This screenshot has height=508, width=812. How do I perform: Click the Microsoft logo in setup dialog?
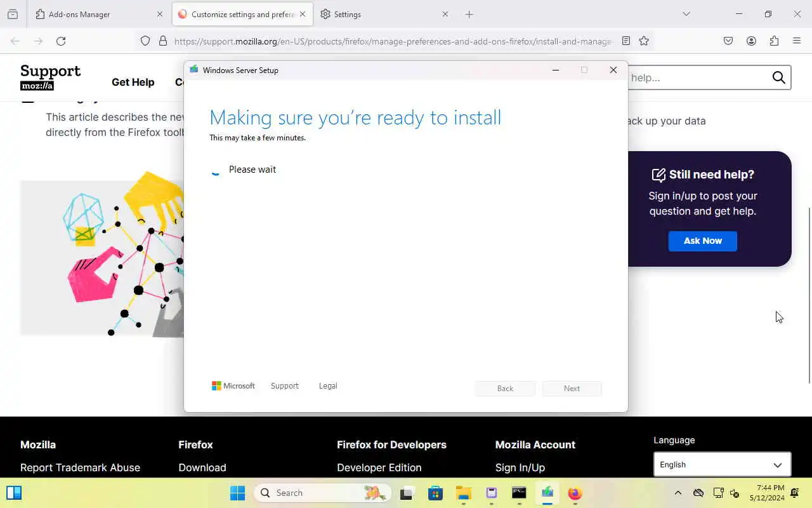[233, 386]
